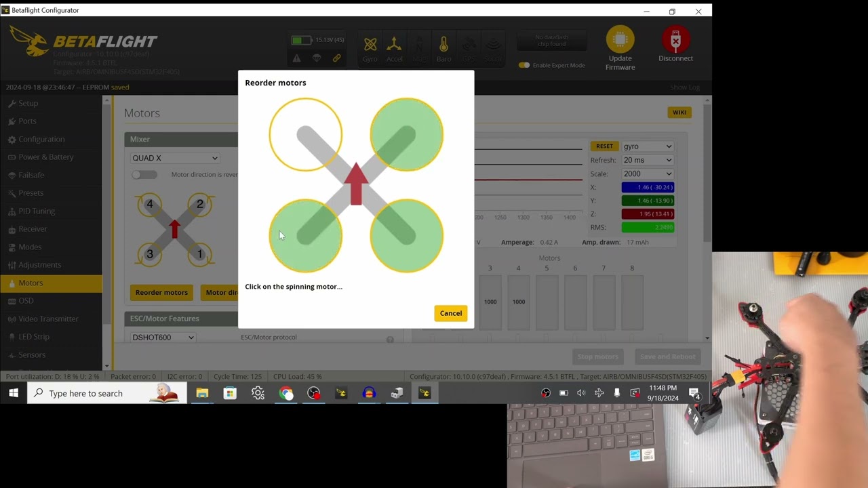Open the Presets tab
The height and width of the screenshot is (488, 868).
[51, 193]
